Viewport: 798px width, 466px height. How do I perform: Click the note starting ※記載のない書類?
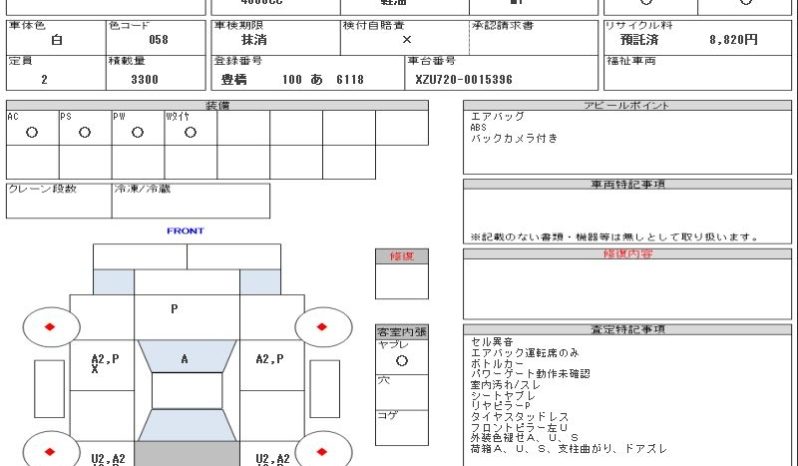tap(615, 237)
